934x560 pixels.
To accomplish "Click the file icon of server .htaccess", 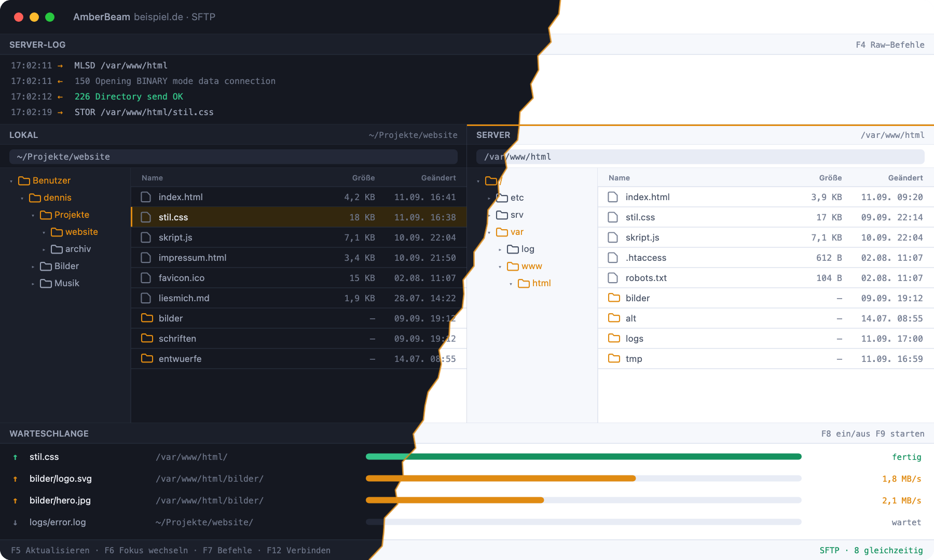I will (x=613, y=258).
